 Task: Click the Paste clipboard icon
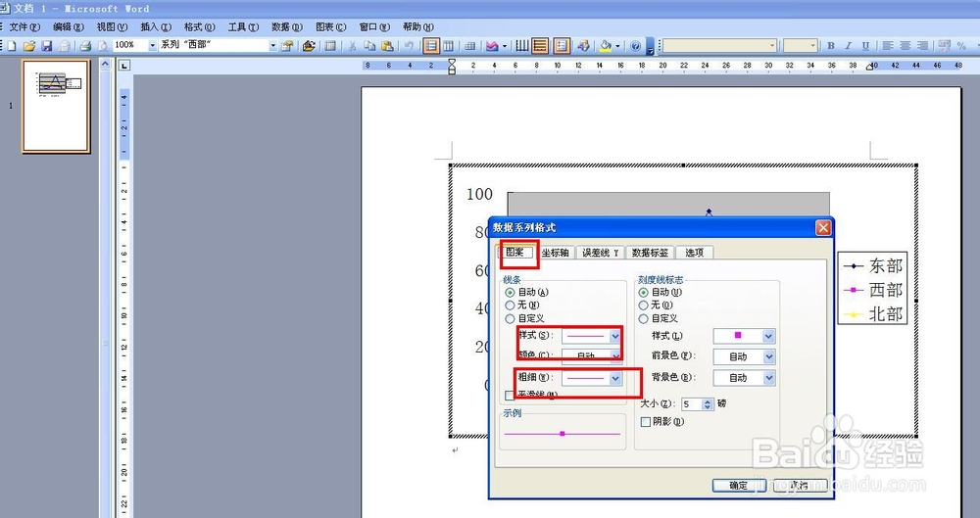click(x=387, y=46)
